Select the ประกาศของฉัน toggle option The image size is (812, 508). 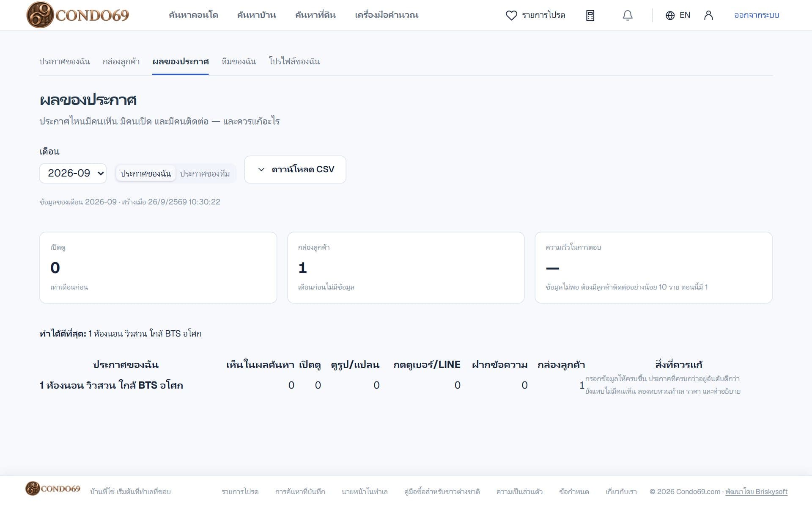145,174
